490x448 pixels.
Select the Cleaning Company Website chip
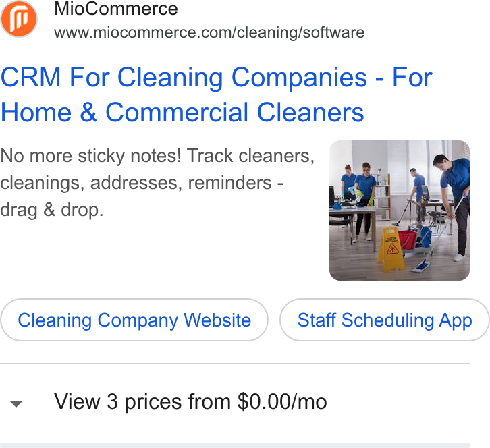pyautogui.click(x=134, y=320)
